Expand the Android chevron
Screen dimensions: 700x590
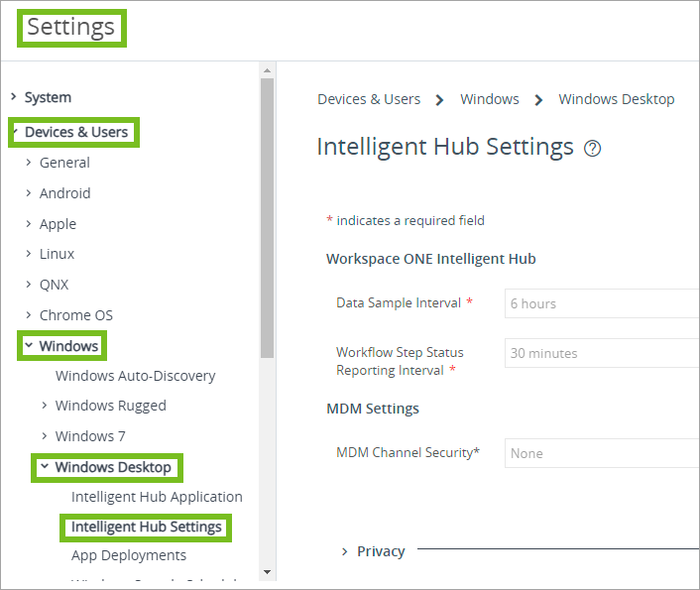(29, 193)
